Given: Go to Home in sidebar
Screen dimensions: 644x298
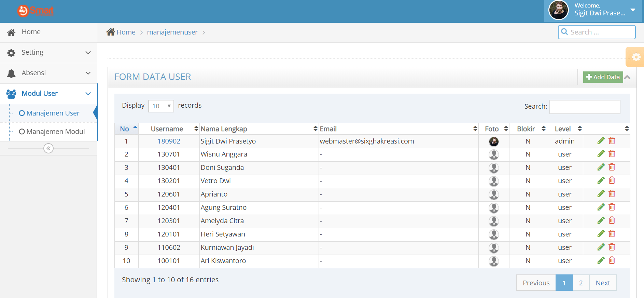Looking at the screenshot, I should pyautogui.click(x=48, y=32).
